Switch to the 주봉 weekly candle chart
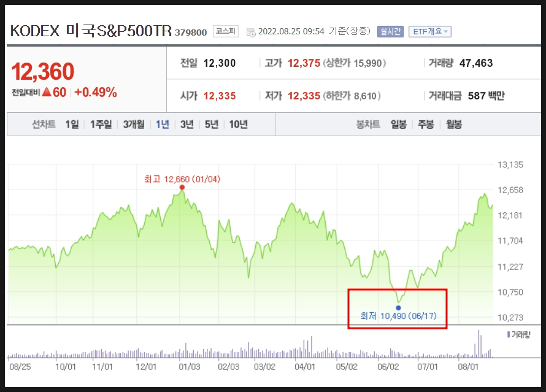Viewport: 546px width, 392px height. (x=426, y=125)
